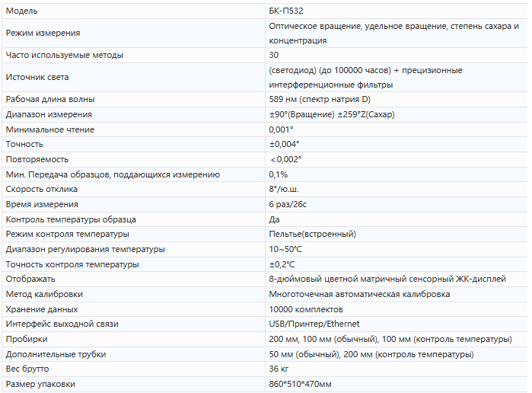Click the 'Хранение данных' label
Screen dimensions: 532x393
[42, 309]
